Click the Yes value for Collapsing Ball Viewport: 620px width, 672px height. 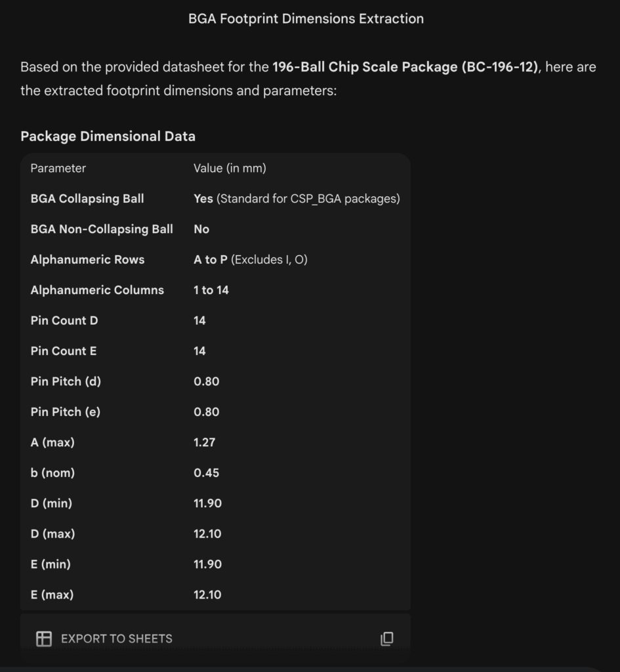click(x=203, y=198)
